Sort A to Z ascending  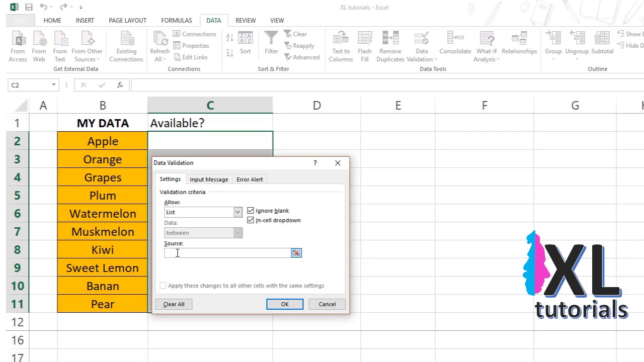[x=229, y=38]
